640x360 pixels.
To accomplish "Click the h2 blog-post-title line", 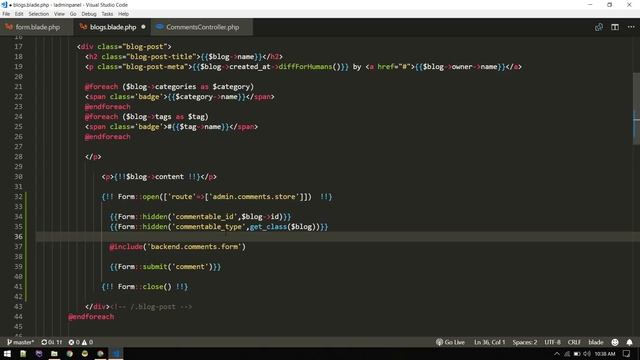I will (x=184, y=57).
